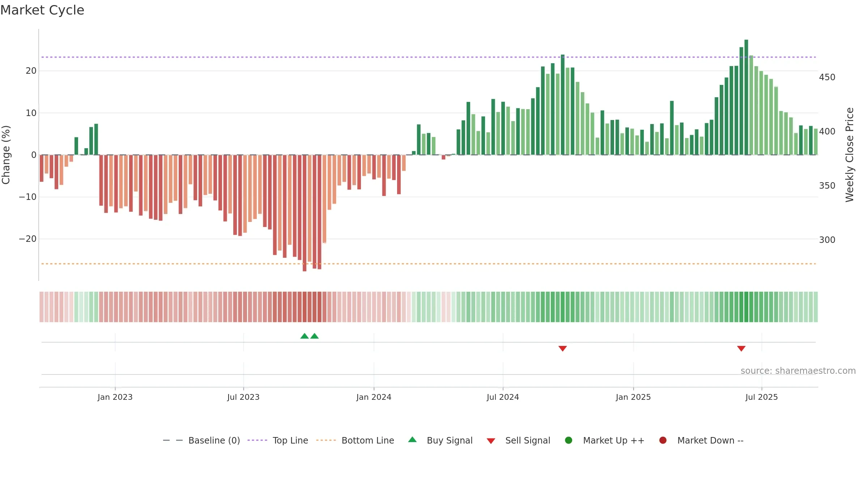Click the 450 price axis value
This screenshot has width=868, height=488.
coord(827,77)
